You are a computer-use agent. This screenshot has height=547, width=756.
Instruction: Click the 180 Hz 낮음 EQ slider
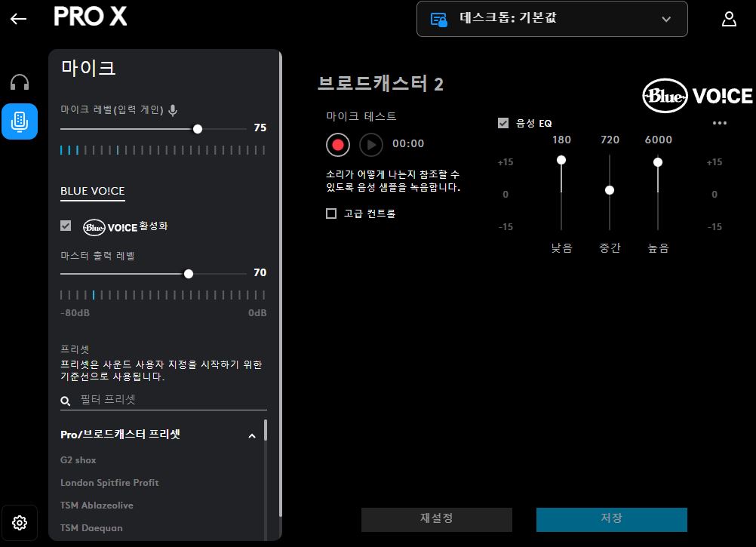pyautogui.click(x=561, y=160)
